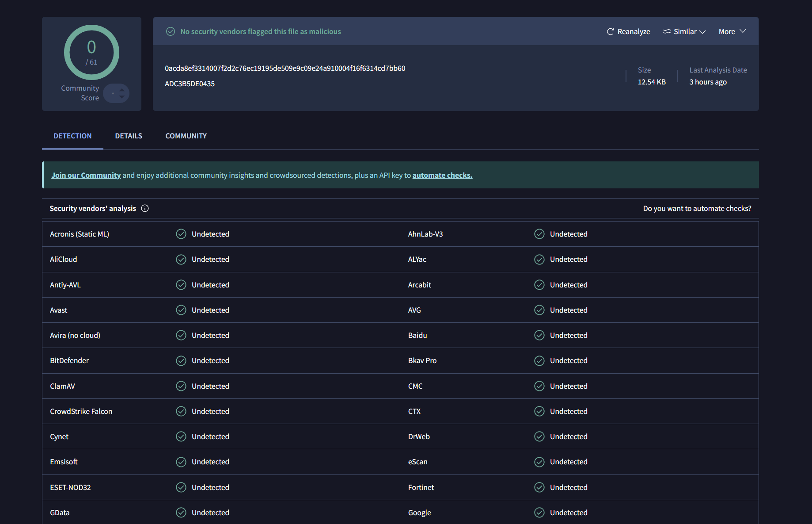The image size is (812, 524).
Task: Click the ALYac undetected check icon
Action: [x=539, y=259]
